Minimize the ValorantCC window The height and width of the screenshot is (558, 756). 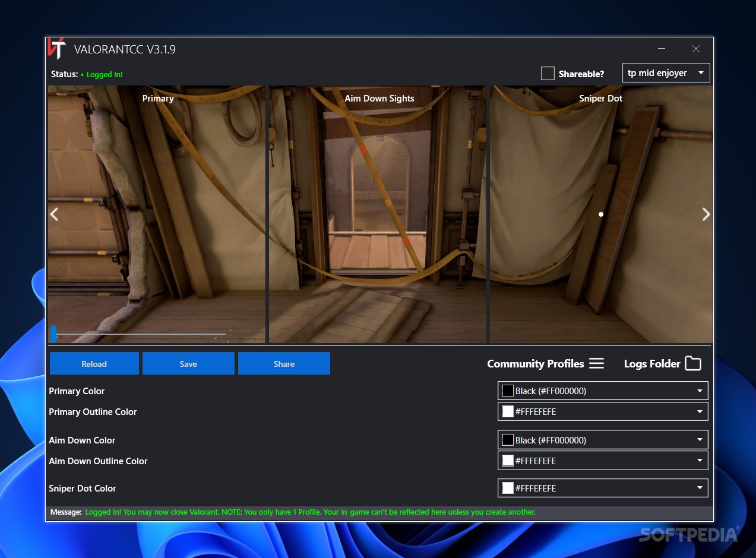(662, 49)
